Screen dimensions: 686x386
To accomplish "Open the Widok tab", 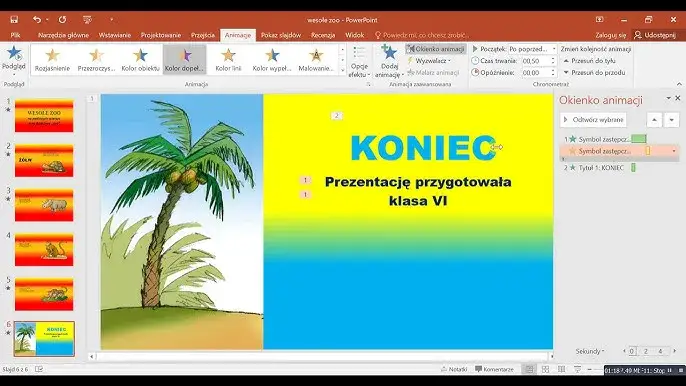I will pos(354,35).
